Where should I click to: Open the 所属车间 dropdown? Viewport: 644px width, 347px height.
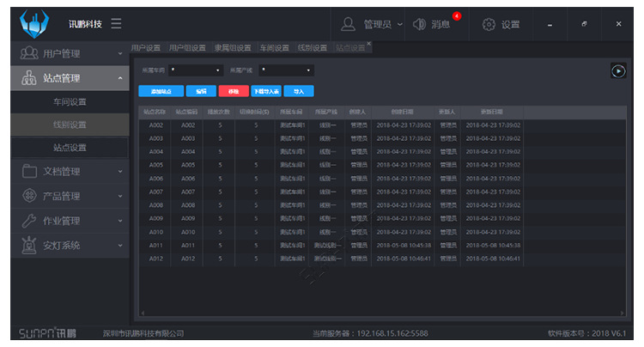(196, 70)
